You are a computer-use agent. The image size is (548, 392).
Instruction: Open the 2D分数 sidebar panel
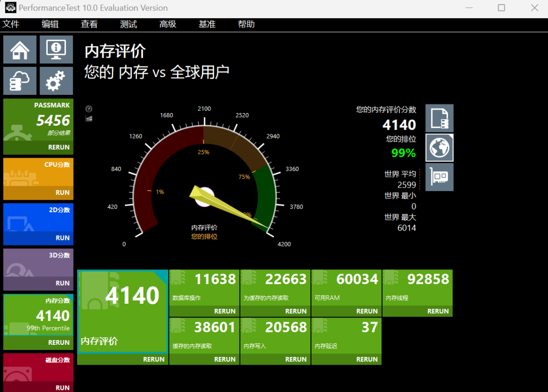[x=39, y=218]
